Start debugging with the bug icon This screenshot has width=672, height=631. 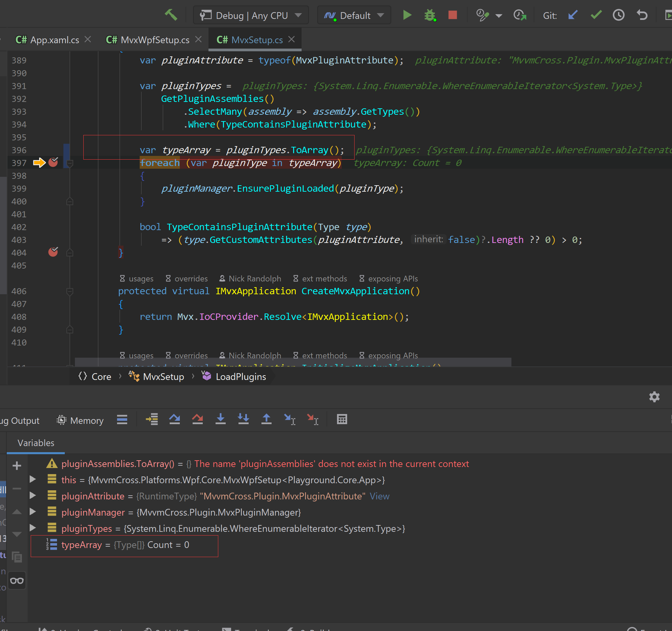430,15
